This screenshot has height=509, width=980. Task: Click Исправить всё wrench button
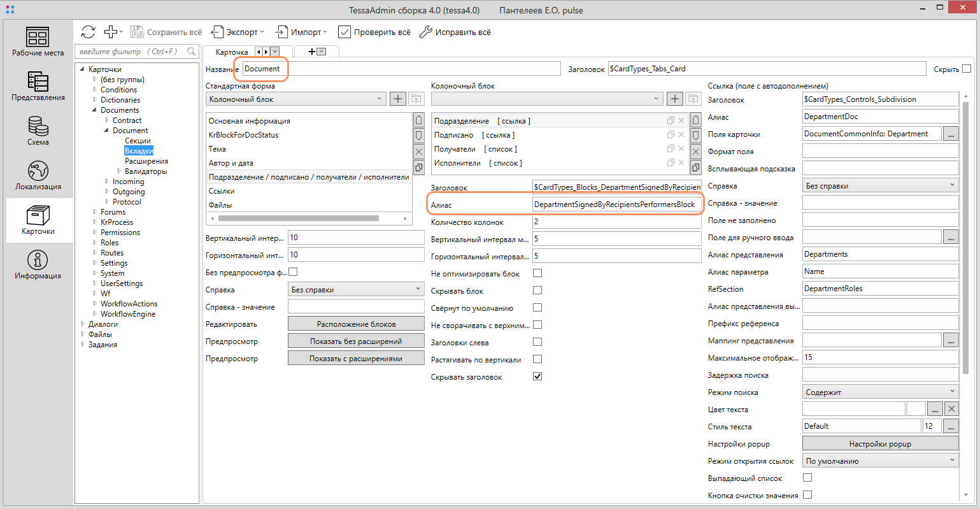click(455, 32)
